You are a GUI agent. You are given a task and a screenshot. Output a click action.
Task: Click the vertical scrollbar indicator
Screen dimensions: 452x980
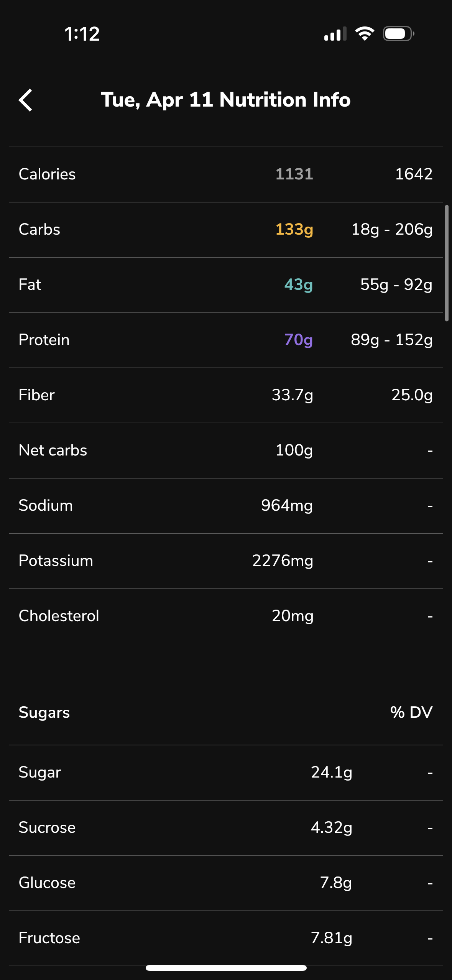click(447, 263)
